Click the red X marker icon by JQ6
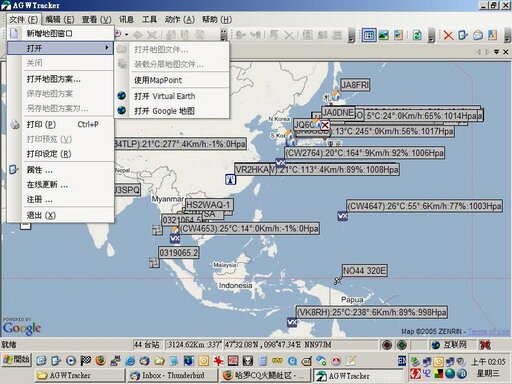Screen dimensions: 512x384 (325, 125)
